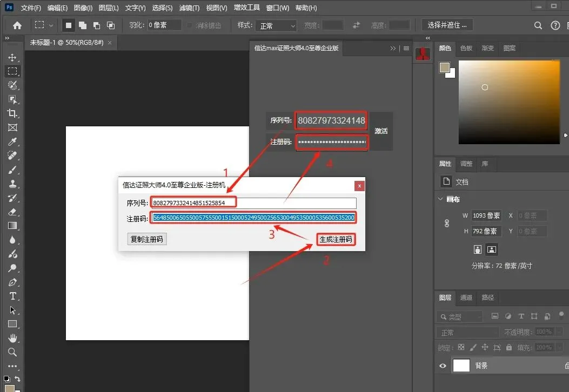
Task: Switch to the 通道 tab
Action: pyautogui.click(x=466, y=298)
